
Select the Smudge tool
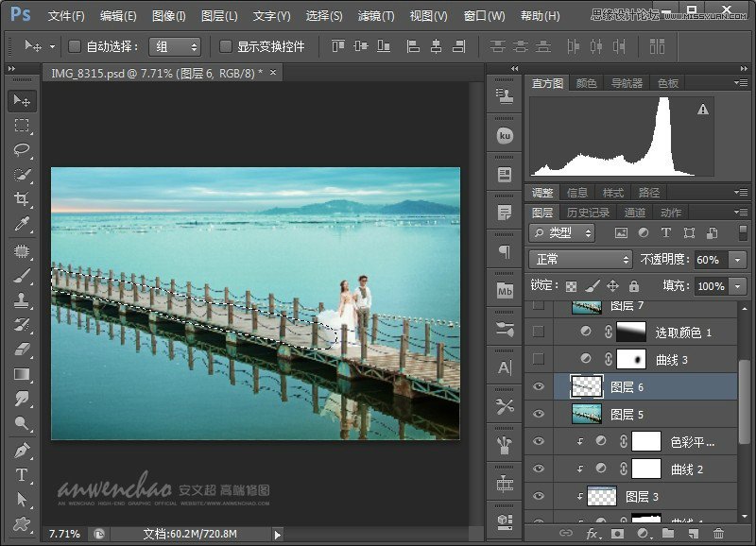[22, 399]
